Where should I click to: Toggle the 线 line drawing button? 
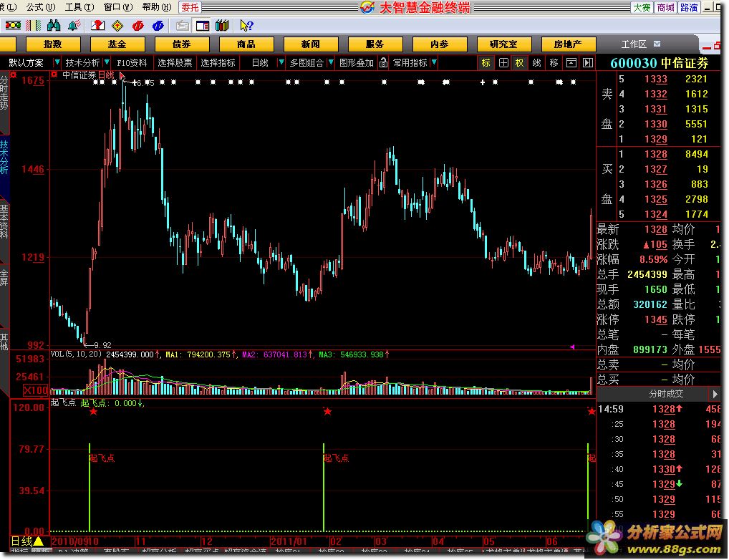click(x=536, y=62)
